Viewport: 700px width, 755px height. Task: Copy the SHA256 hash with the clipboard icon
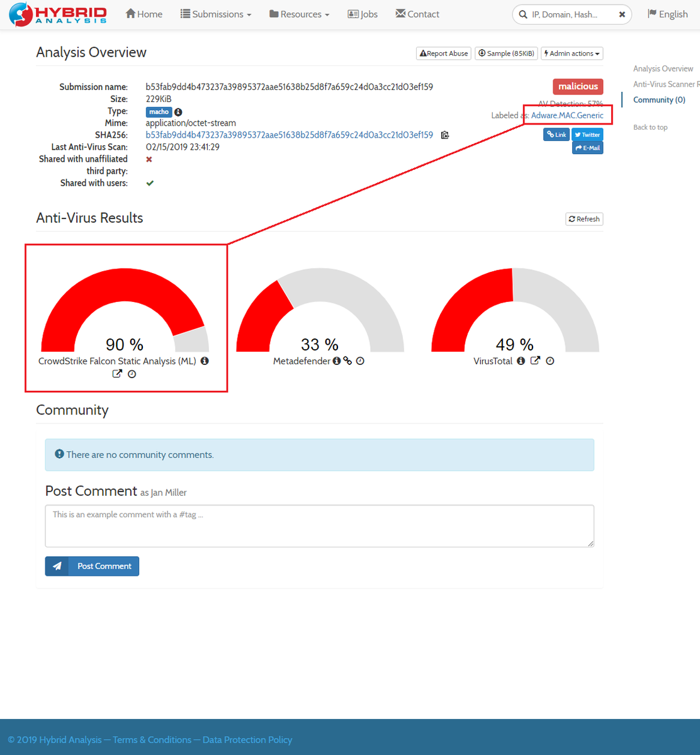pyautogui.click(x=445, y=135)
